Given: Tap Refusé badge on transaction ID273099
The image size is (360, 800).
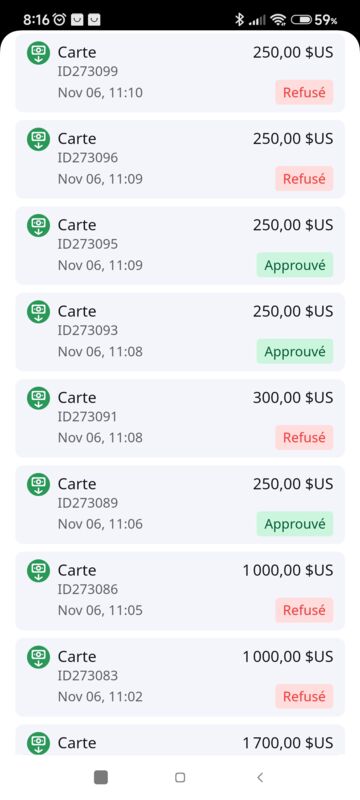Looking at the screenshot, I should pos(304,92).
